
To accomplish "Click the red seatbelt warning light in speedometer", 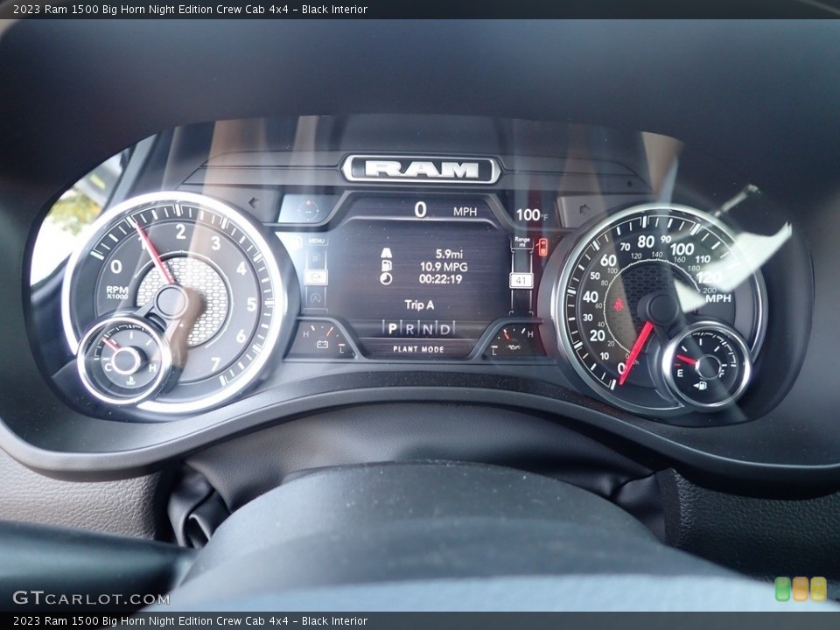I will coord(619,306).
